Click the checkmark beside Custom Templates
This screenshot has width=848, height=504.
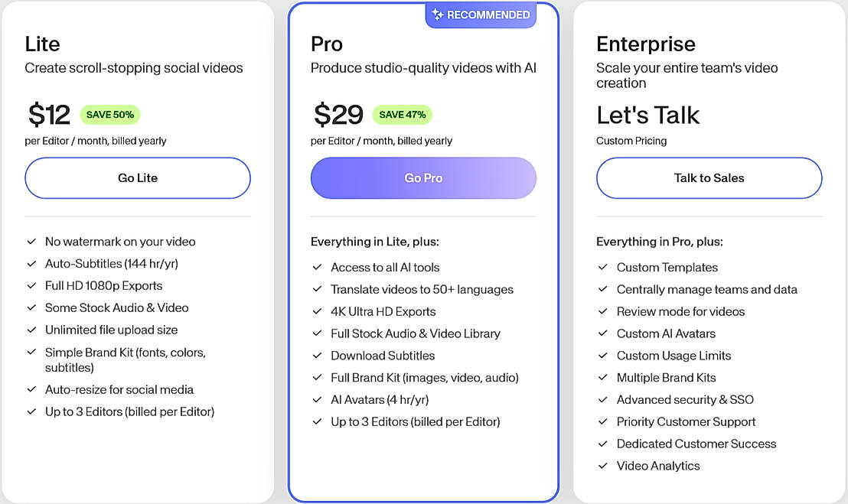pos(603,268)
